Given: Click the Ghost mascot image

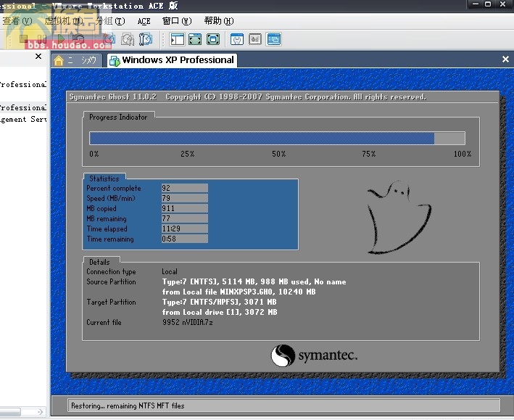Looking at the screenshot, I should coord(399,218).
